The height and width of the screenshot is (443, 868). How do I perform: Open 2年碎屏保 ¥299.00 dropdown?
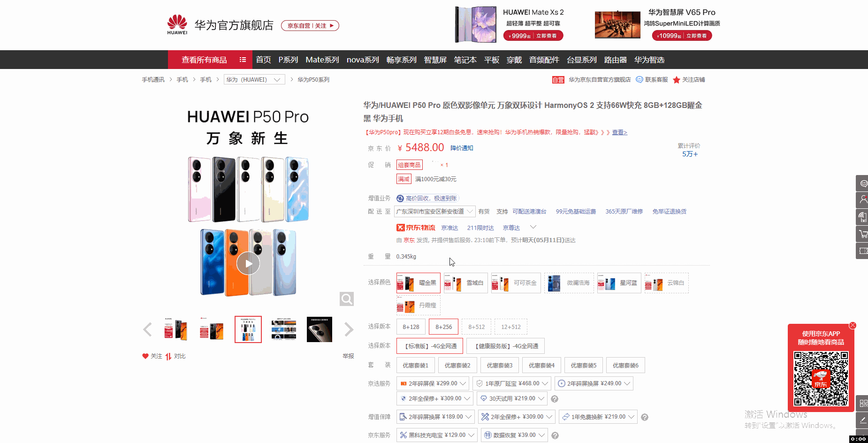click(x=433, y=383)
